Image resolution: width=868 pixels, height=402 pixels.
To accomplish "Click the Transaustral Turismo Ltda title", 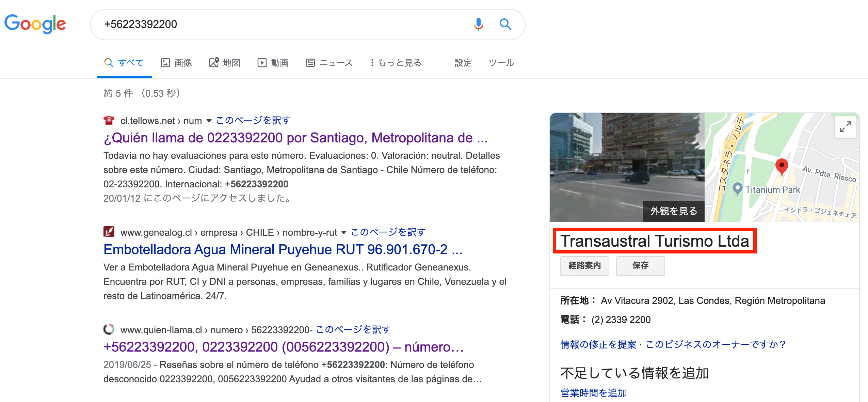I will pyautogui.click(x=655, y=241).
